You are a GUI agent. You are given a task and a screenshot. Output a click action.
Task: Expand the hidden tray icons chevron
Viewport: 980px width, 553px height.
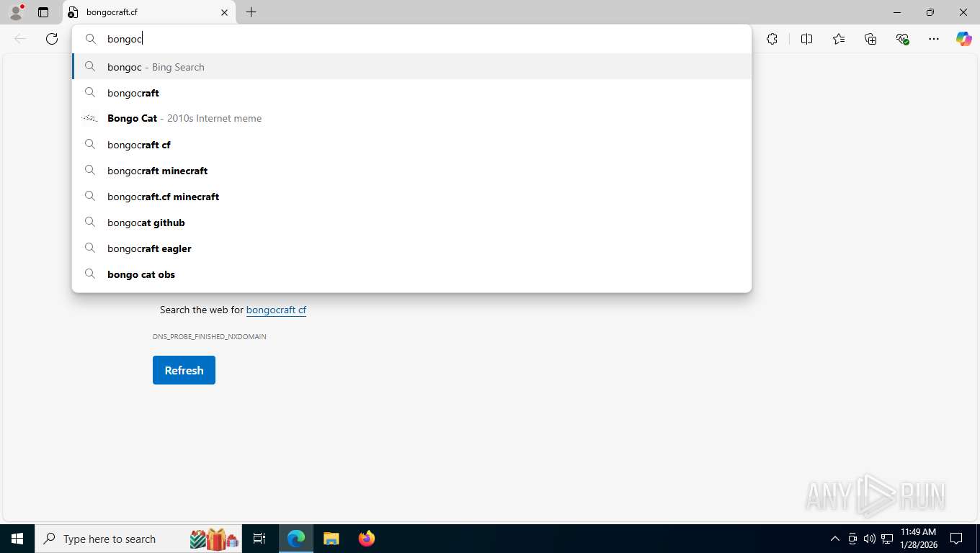835,539
